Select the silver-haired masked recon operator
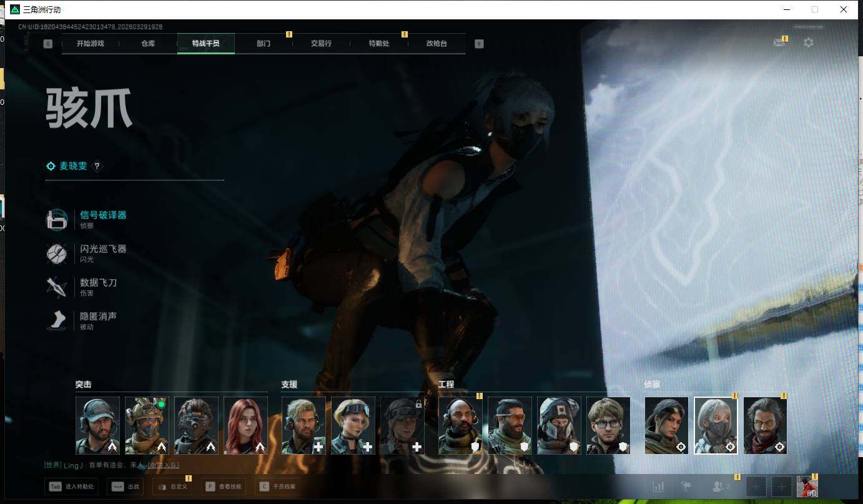 pos(716,425)
